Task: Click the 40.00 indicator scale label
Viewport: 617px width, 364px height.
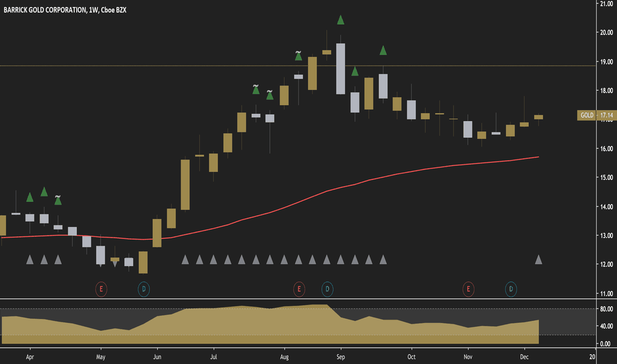Action: [606, 326]
